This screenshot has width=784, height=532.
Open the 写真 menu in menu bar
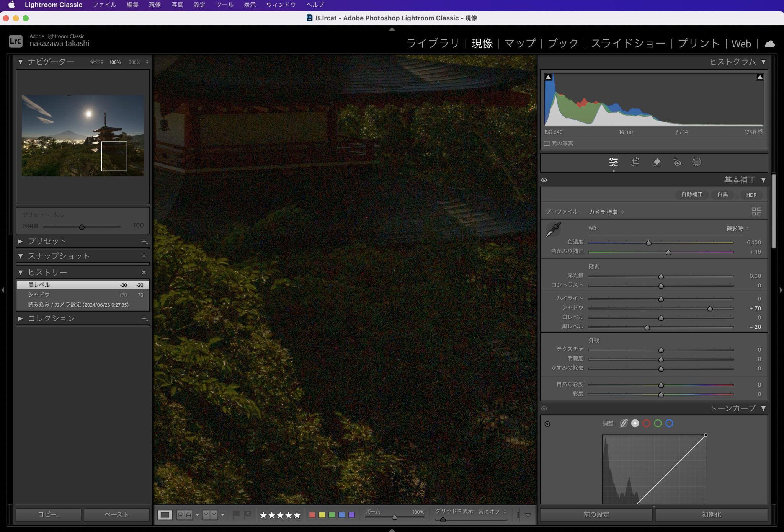pos(177,5)
